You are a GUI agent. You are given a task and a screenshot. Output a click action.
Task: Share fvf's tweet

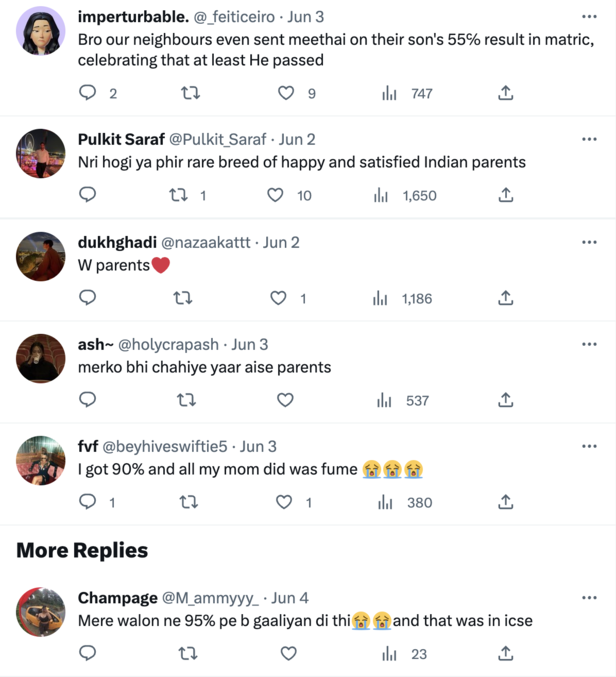(x=505, y=502)
